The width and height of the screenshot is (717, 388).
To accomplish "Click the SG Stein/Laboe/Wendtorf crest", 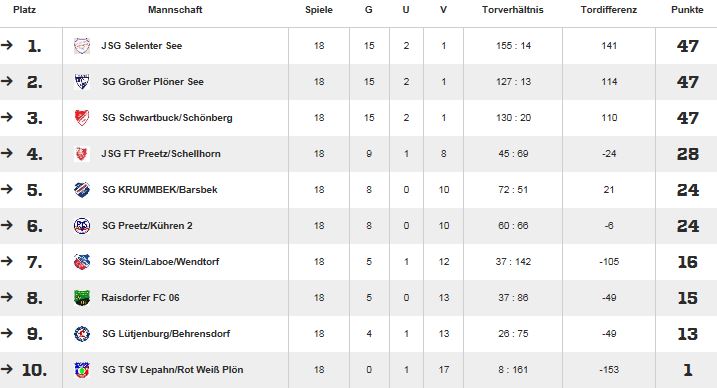I will [82, 262].
